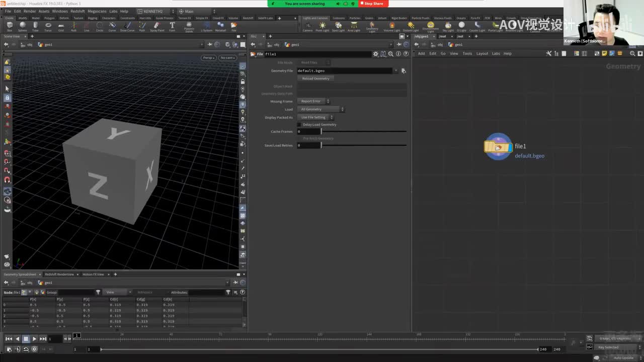Screen dimensions: 644x362
Task: Select the file1 node icon
Action: coord(498,147)
